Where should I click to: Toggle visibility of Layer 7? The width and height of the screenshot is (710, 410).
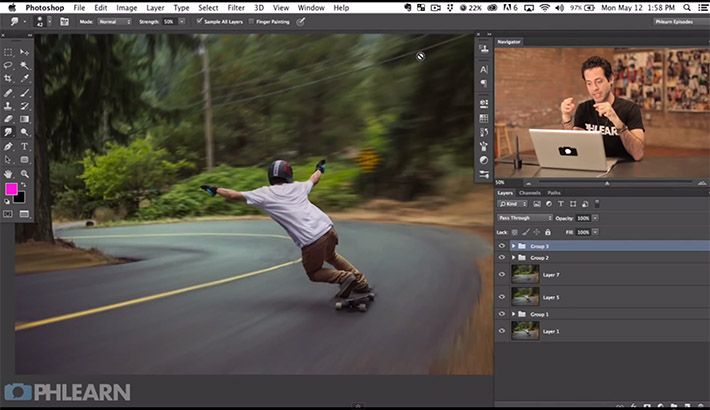click(502, 275)
